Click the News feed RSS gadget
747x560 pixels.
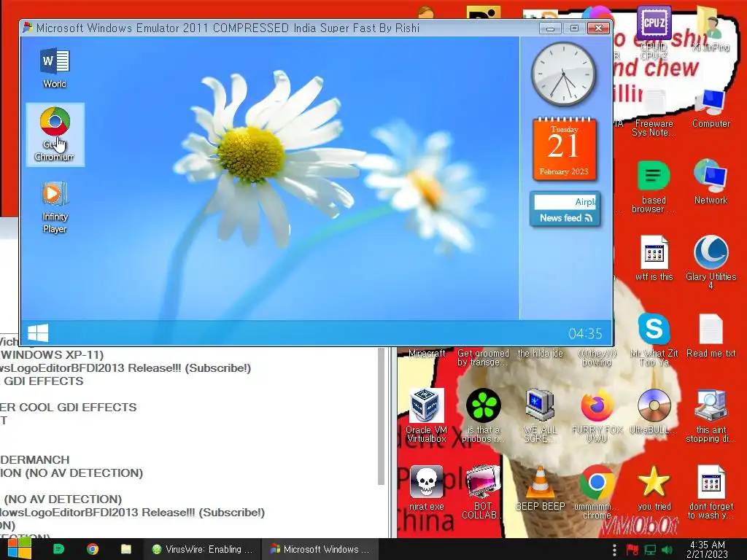coord(565,209)
